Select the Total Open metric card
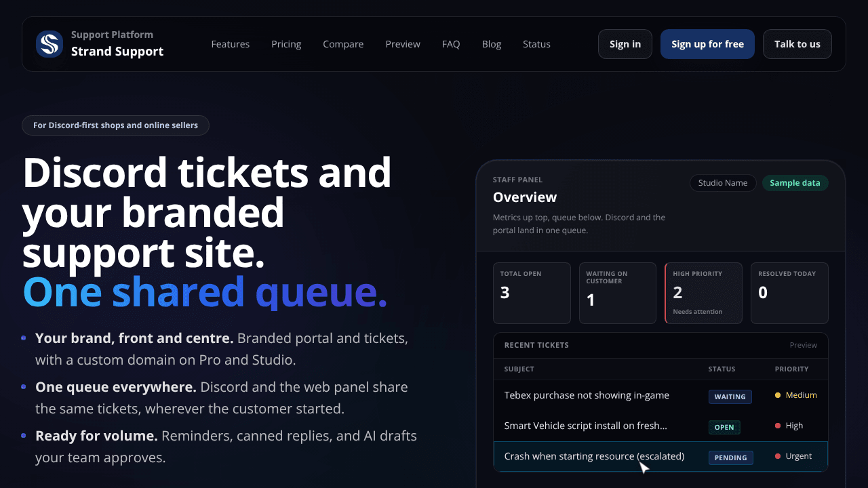This screenshot has width=868, height=488. (532, 293)
